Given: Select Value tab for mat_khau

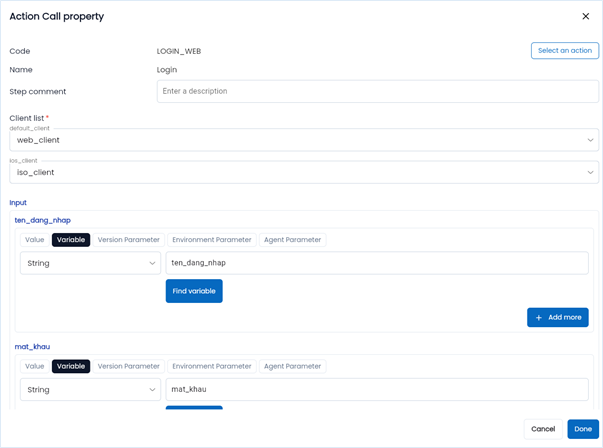Looking at the screenshot, I should coord(35,366).
